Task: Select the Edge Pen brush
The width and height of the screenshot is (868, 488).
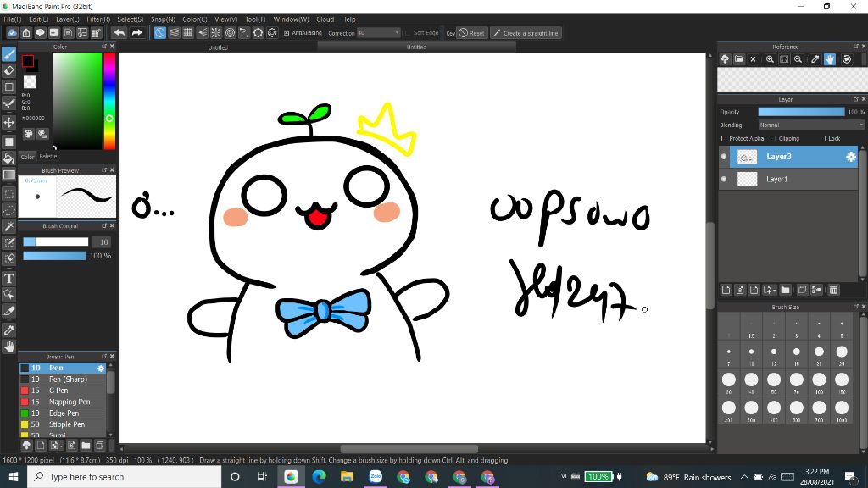Action: pos(63,413)
